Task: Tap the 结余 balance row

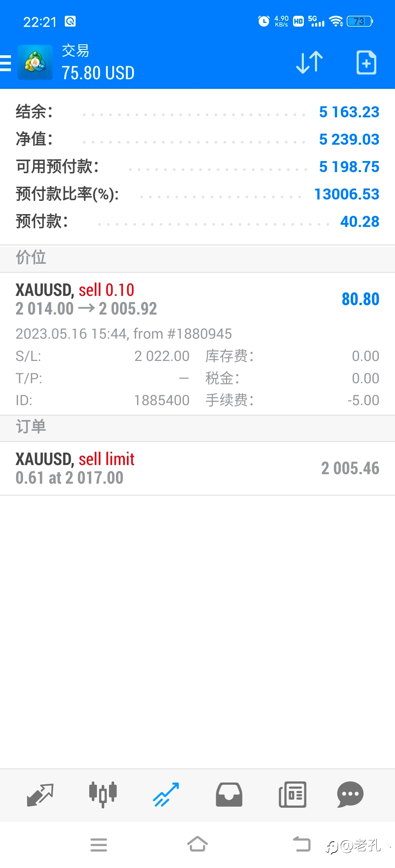Action: (x=197, y=112)
